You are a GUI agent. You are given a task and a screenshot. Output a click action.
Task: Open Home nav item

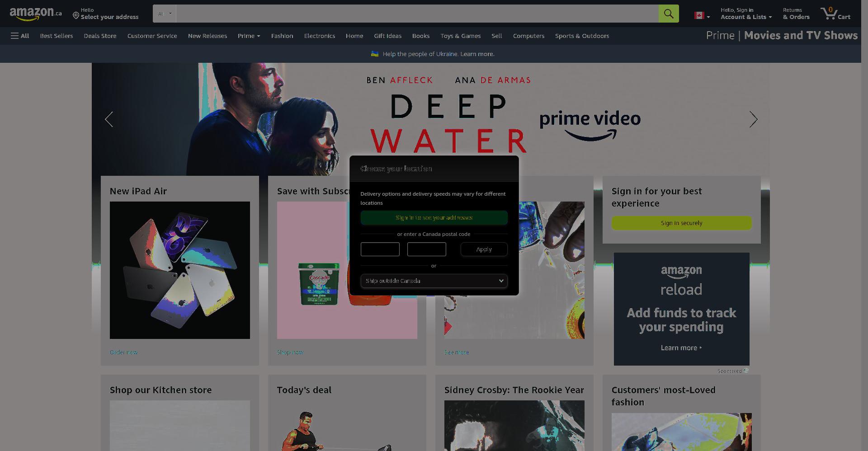tap(354, 36)
